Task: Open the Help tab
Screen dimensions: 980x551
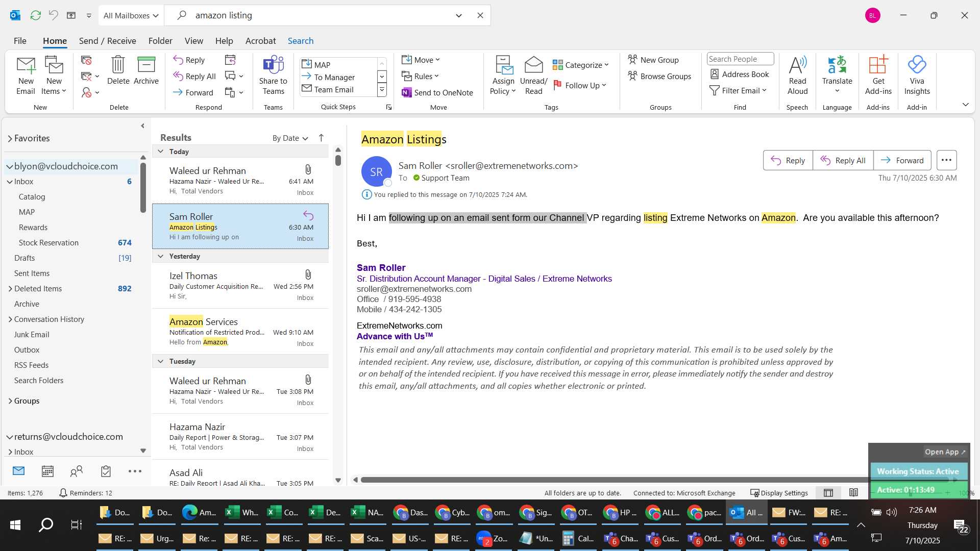Action: coord(224,41)
